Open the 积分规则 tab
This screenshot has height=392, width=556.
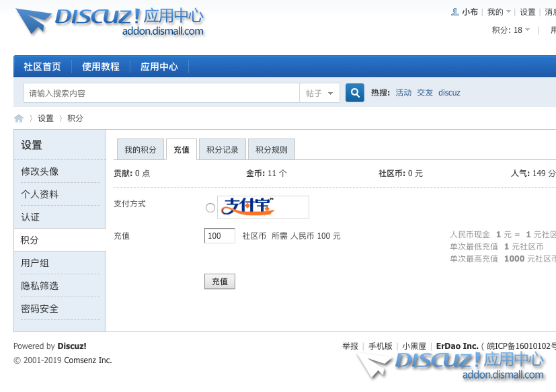[x=271, y=150]
